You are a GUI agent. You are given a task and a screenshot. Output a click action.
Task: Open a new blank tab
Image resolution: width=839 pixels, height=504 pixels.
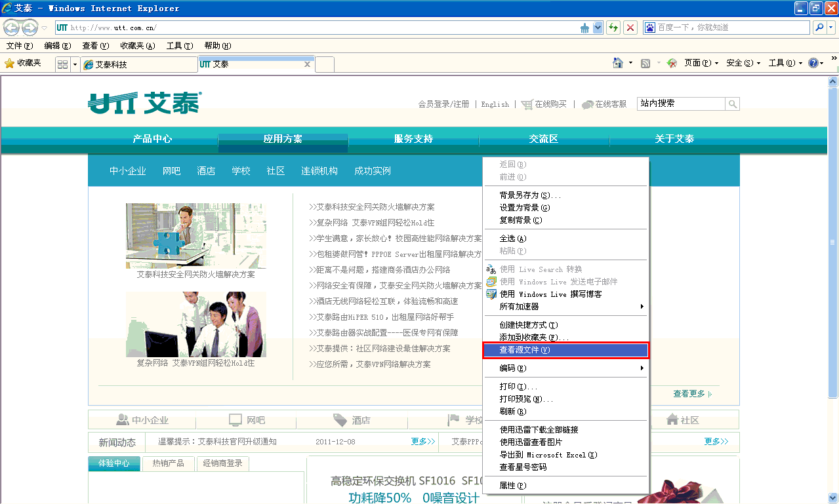point(325,64)
